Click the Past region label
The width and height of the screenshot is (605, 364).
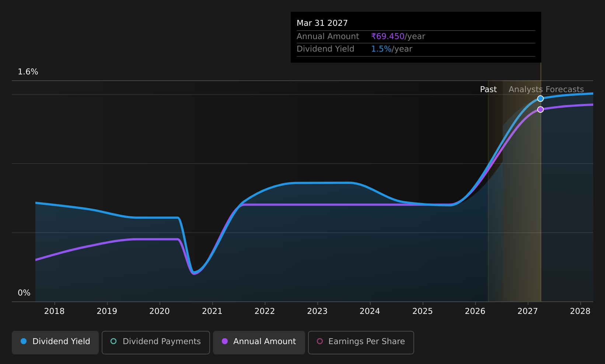click(488, 90)
